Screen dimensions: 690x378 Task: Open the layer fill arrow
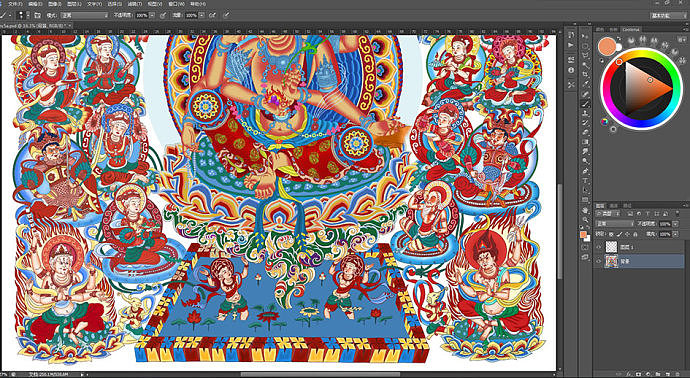(x=675, y=234)
